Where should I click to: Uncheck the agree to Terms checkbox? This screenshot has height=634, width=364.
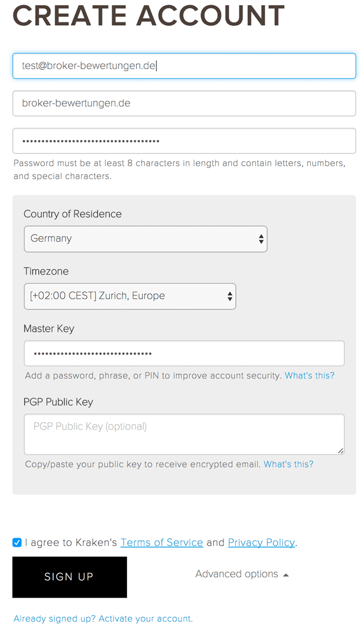point(17,542)
